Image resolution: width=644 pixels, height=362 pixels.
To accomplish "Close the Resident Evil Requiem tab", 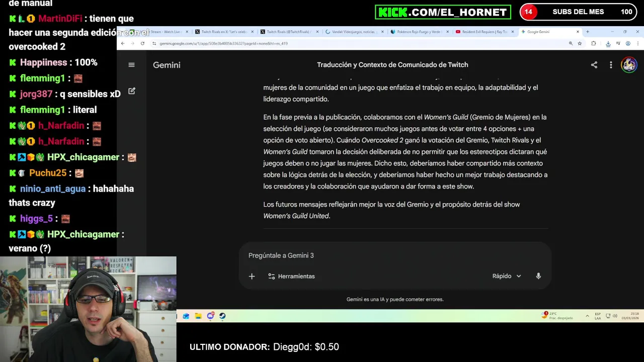I will click(x=513, y=32).
